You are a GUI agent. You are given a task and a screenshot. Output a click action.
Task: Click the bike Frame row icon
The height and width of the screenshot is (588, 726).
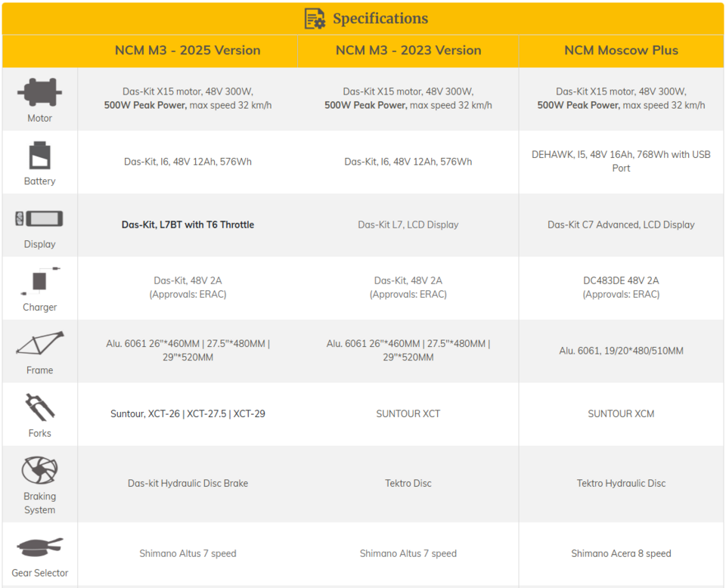pos(40,343)
